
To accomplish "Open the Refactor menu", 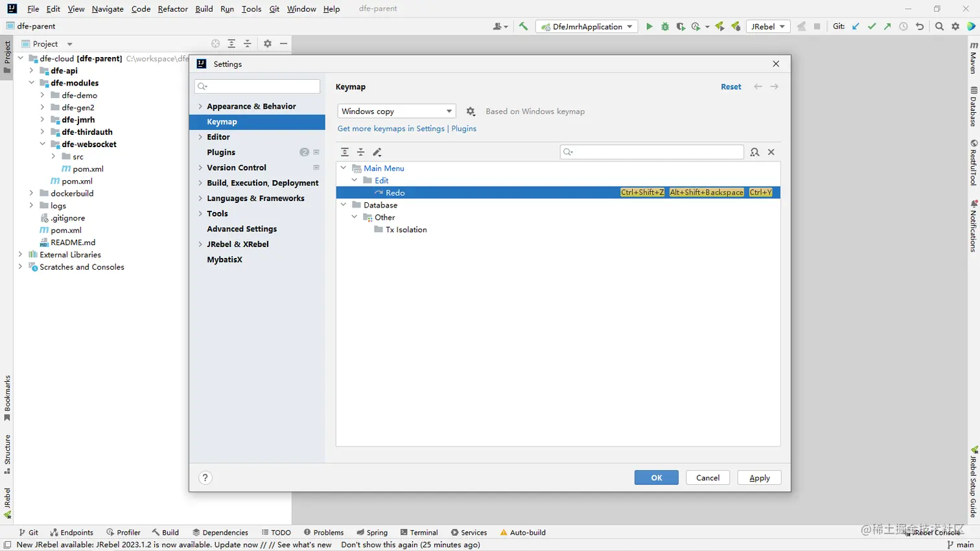I will tap(172, 9).
